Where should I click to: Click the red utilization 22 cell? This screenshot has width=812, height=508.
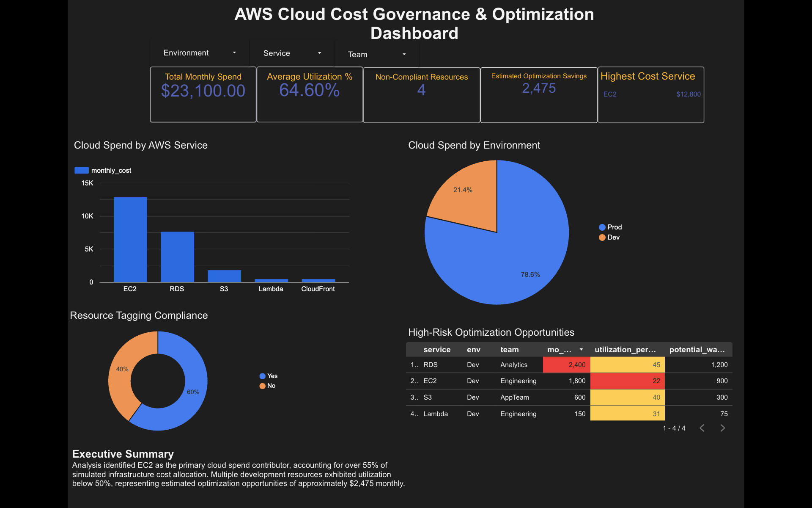point(628,381)
